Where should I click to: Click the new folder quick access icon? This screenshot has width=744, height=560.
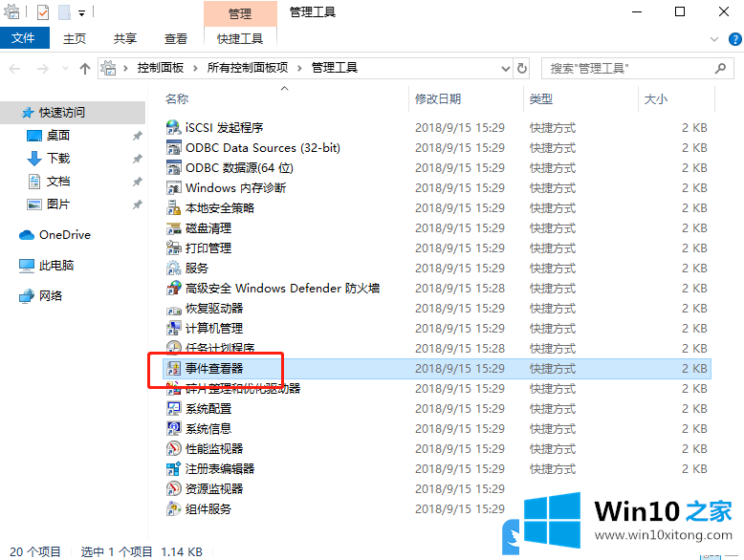click(x=64, y=11)
